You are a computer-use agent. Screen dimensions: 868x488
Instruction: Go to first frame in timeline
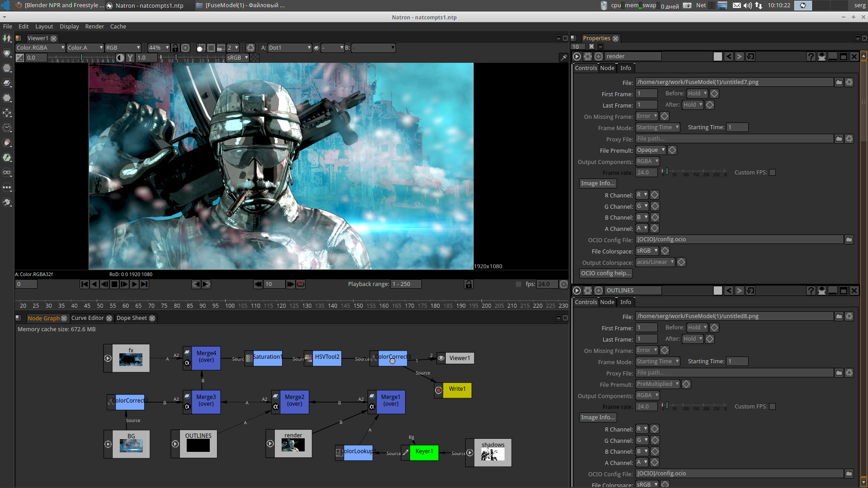85,284
